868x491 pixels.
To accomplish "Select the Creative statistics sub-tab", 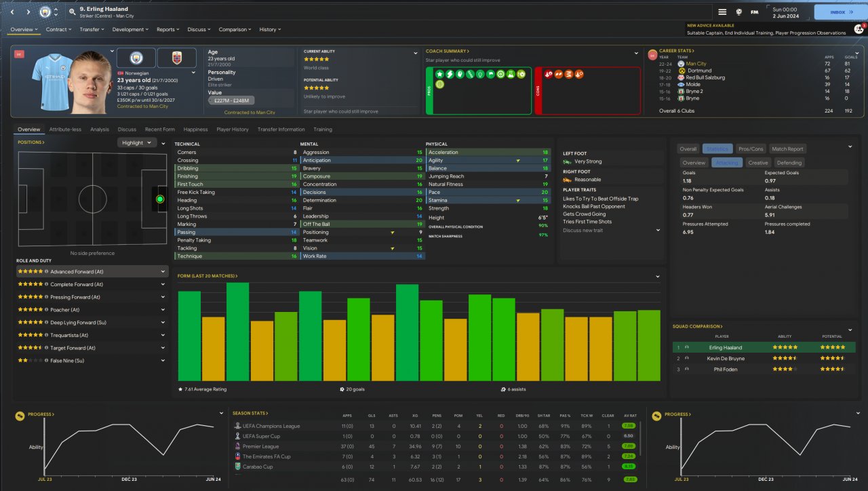I will point(758,163).
